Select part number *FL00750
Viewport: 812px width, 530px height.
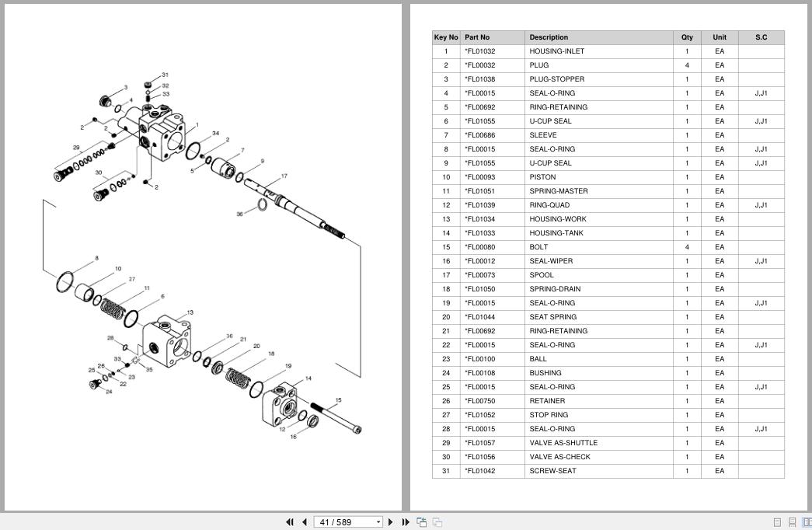[479, 401]
